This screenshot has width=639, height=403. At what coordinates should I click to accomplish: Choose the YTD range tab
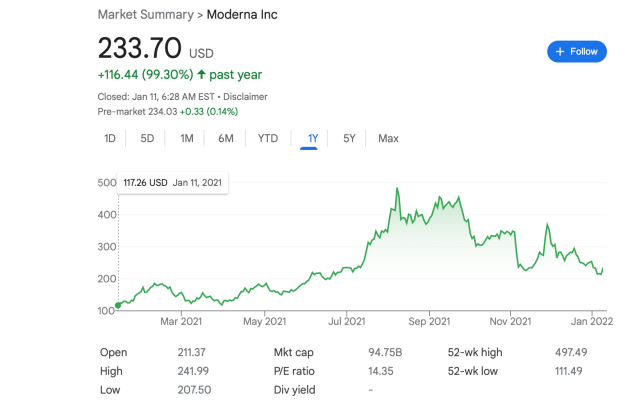[x=268, y=138]
